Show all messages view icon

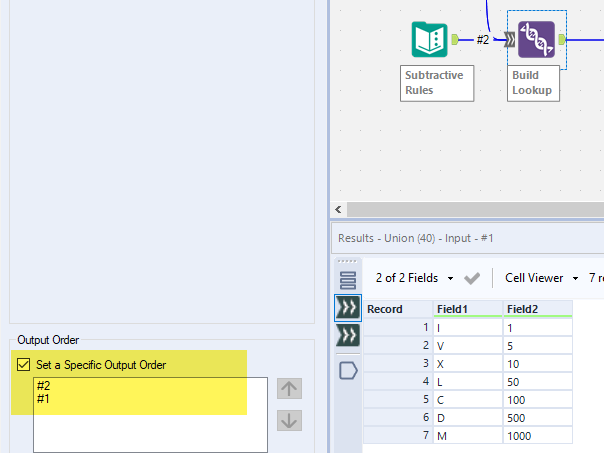(x=348, y=280)
